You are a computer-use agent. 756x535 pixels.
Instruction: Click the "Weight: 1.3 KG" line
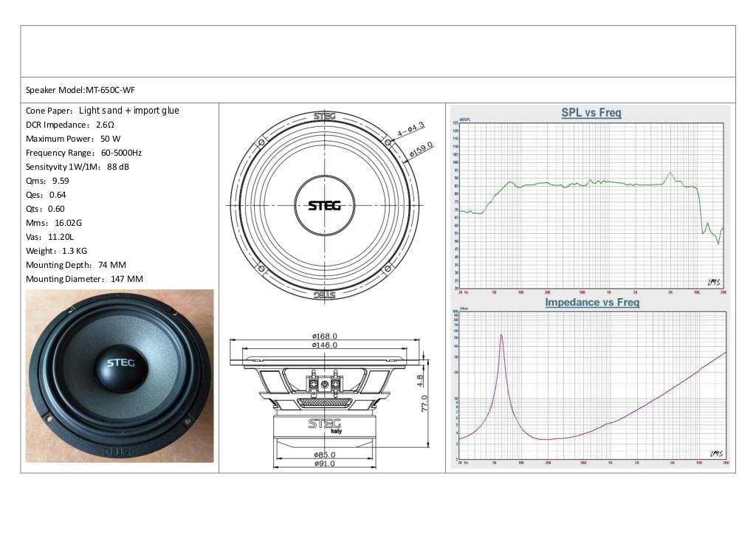tap(56, 251)
